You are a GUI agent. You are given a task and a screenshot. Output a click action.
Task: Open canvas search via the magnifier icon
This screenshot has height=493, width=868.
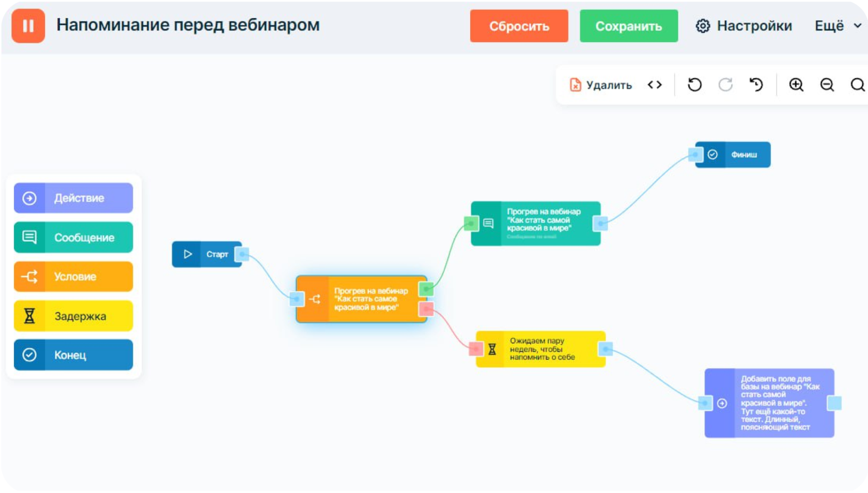coord(857,85)
